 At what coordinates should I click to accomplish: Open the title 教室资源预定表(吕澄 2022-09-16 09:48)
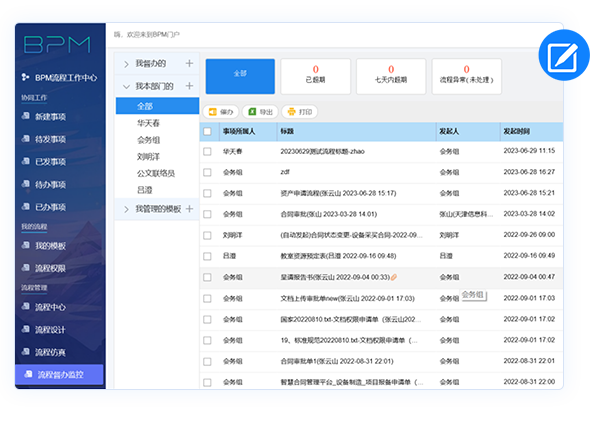point(338,256)
